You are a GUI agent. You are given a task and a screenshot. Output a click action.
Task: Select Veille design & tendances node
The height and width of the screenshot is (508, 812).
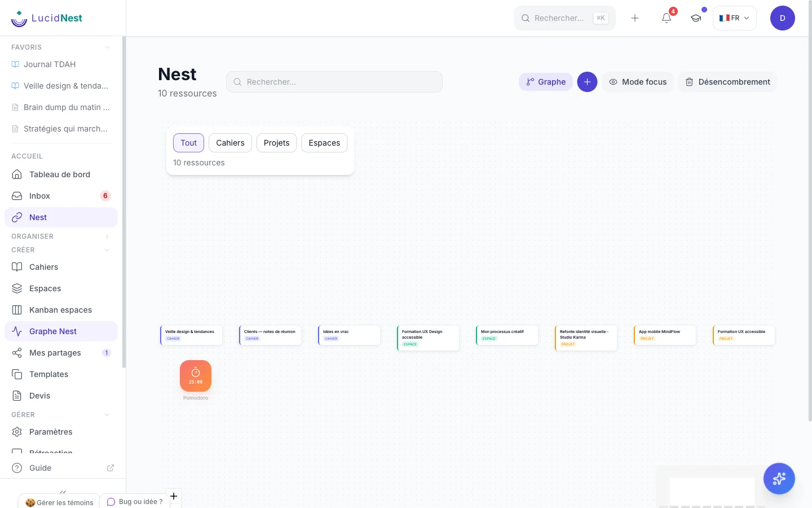click(x=191, y=335)
